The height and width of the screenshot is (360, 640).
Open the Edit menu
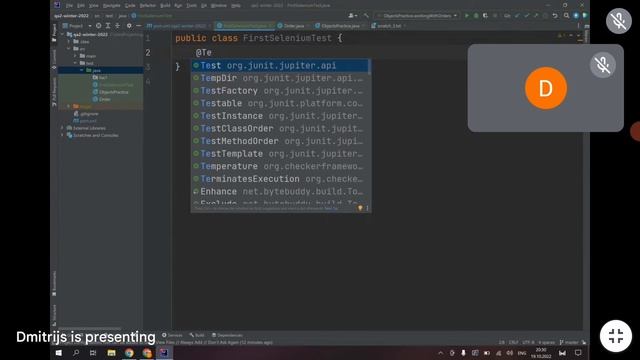81,6
